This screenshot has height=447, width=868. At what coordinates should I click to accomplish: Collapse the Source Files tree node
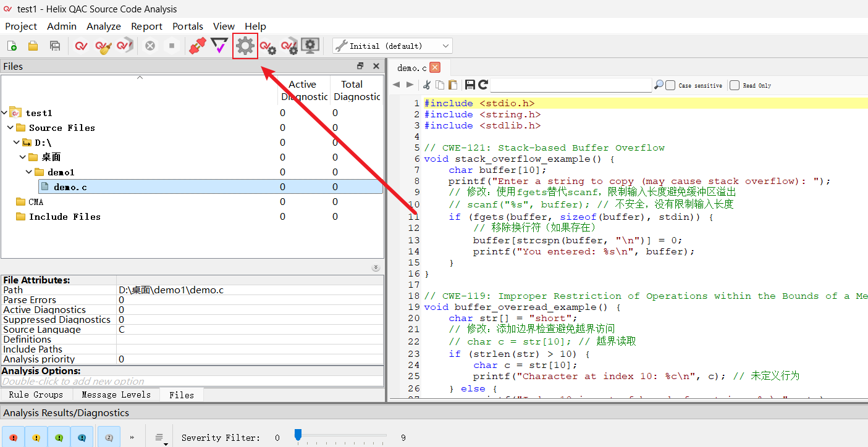pyautogui.click(x=11, y=128)
